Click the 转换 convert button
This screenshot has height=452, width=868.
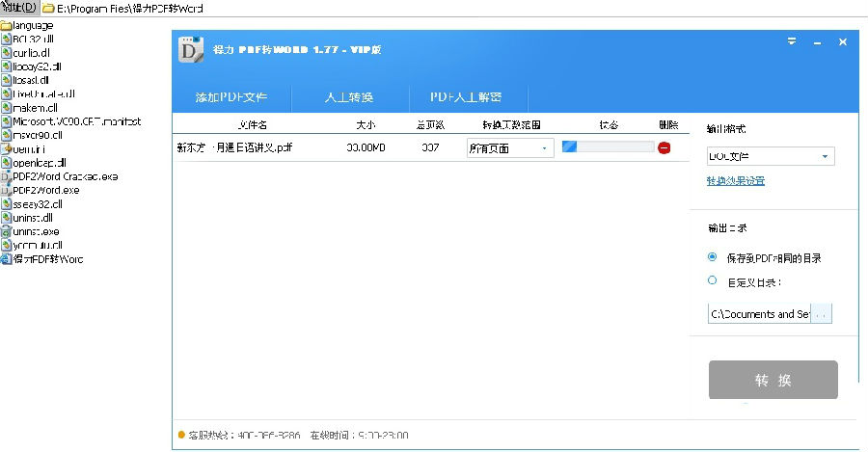[x=773, y=380]
